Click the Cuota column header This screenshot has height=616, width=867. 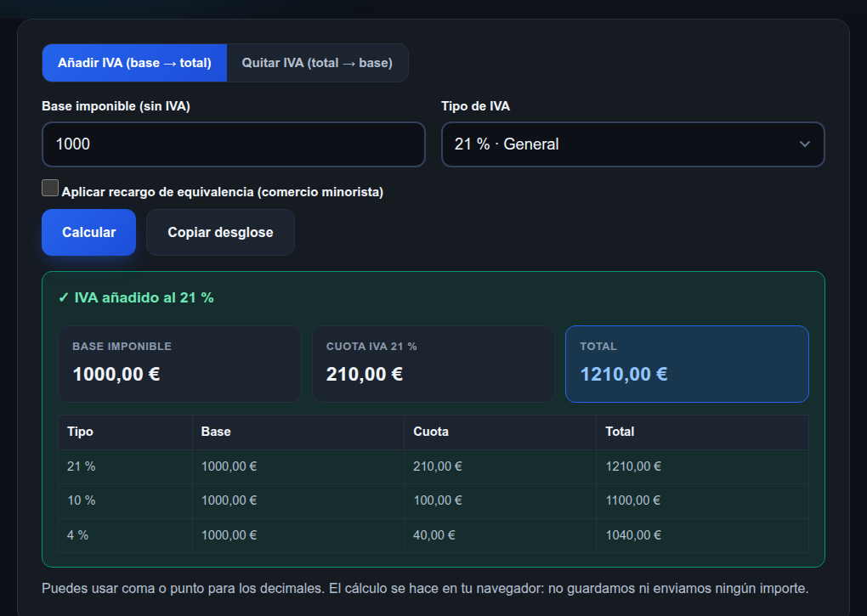(x=501, y=432)
